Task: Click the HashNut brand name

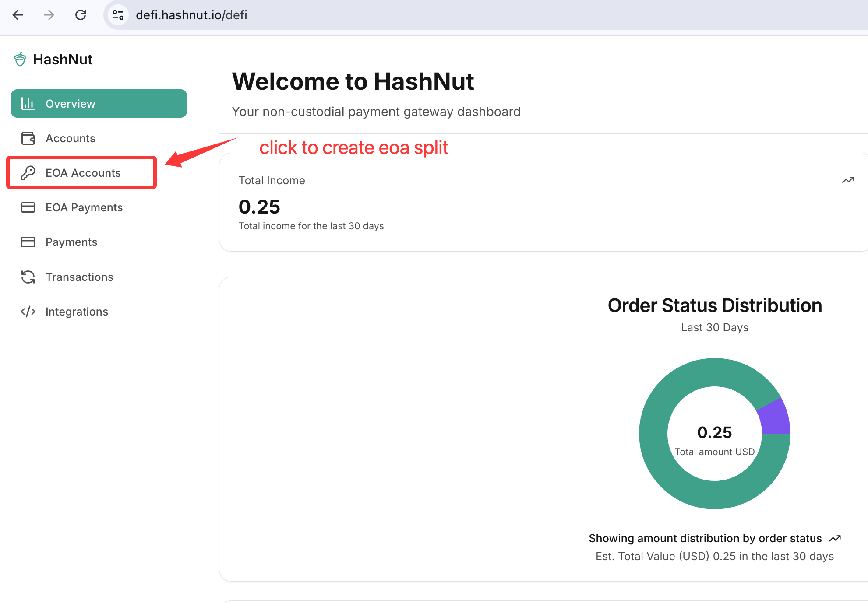Action: pos(63,59)
